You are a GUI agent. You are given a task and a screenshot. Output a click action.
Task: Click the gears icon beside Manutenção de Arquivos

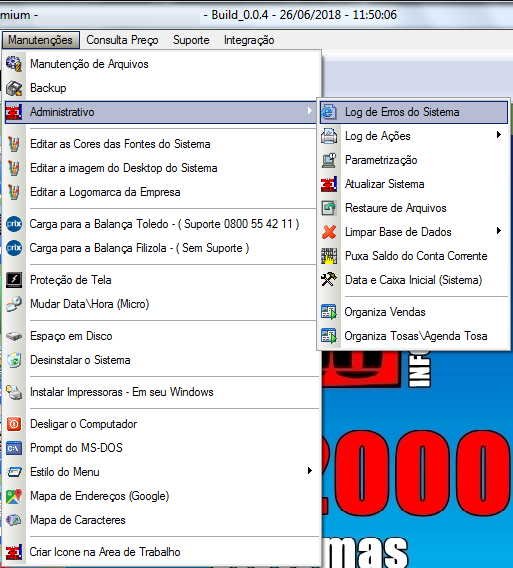pyautogui.click(x=14, y=64)
